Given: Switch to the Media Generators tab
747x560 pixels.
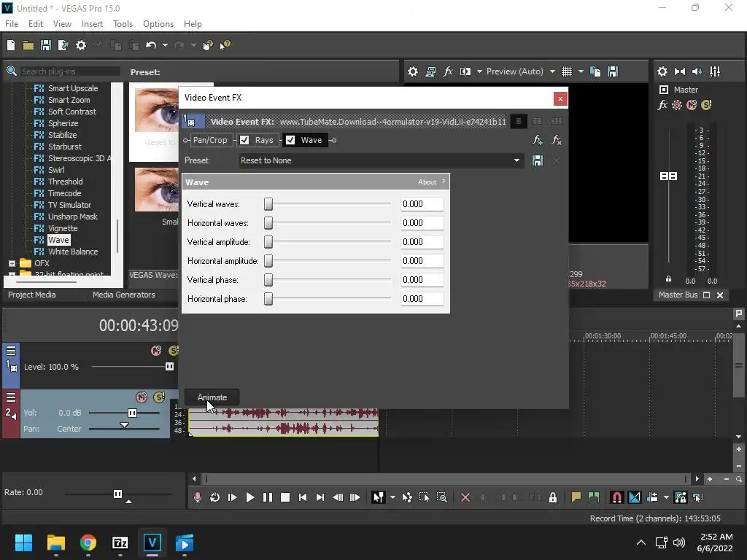Looking at the screenshot, I should click(x=124, y=295).
